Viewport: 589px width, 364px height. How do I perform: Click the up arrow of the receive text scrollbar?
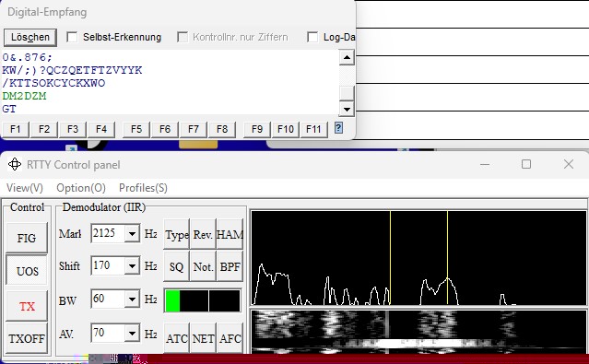point(347,57)
